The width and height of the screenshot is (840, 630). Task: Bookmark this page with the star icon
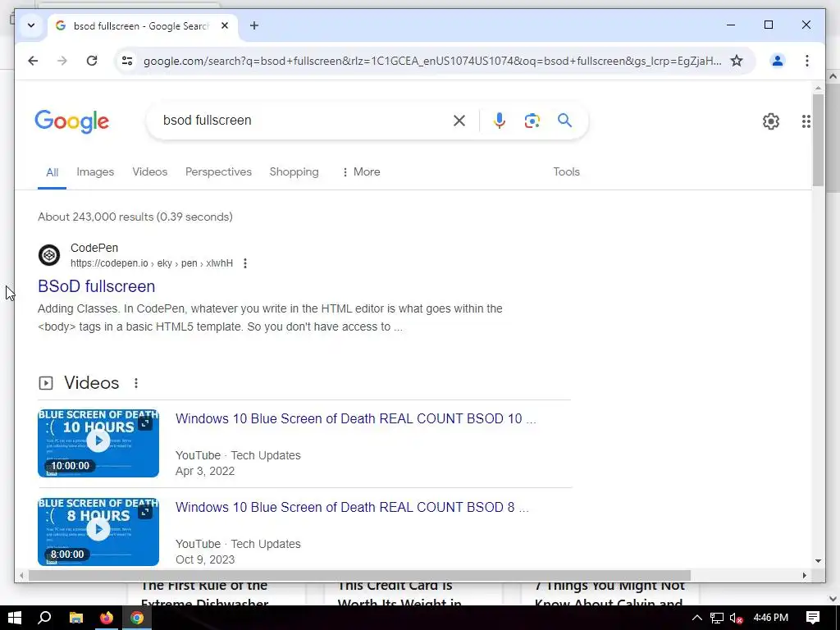coord(737,61)
